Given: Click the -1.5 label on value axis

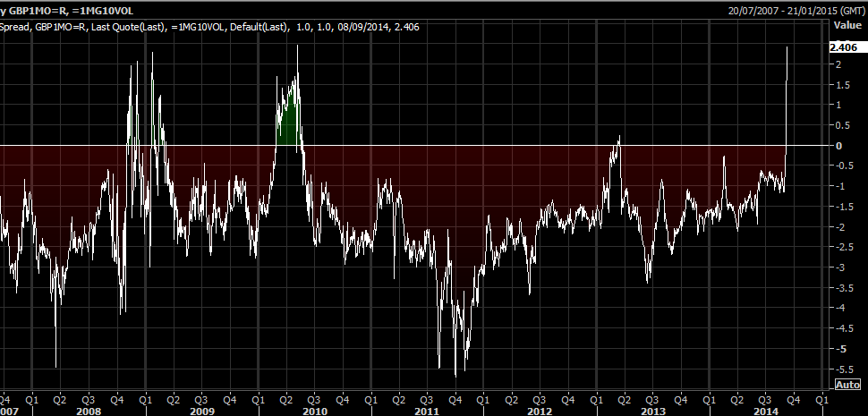Looking at the screenshot, I should (844, 207).
